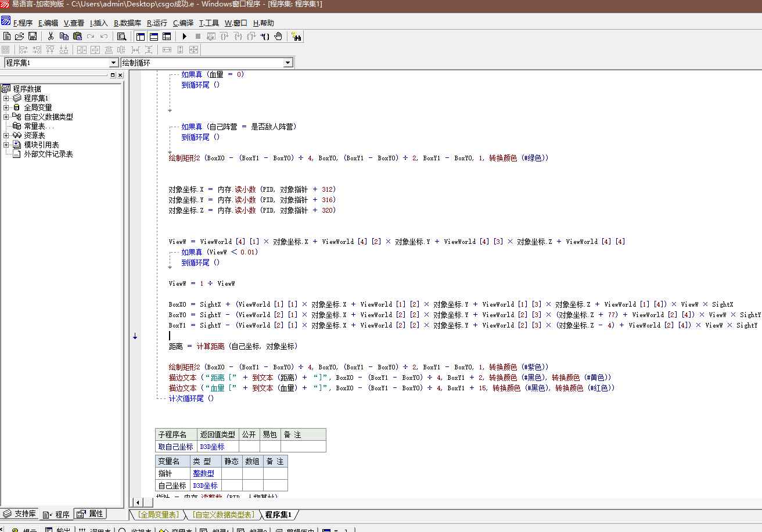The height and width of the screenshot is (532, 762).
Task: Switch to the 支持库 panel tab
Action: (x=21, y=514)
